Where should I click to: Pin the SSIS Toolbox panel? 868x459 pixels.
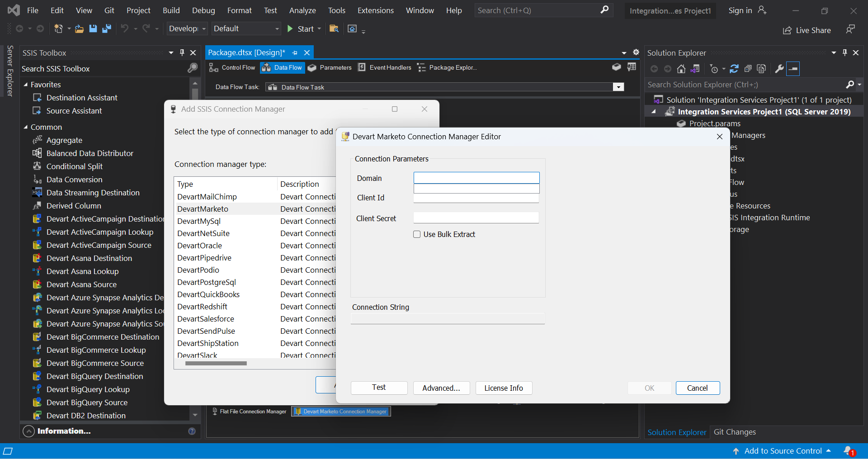tap(182, 52)
